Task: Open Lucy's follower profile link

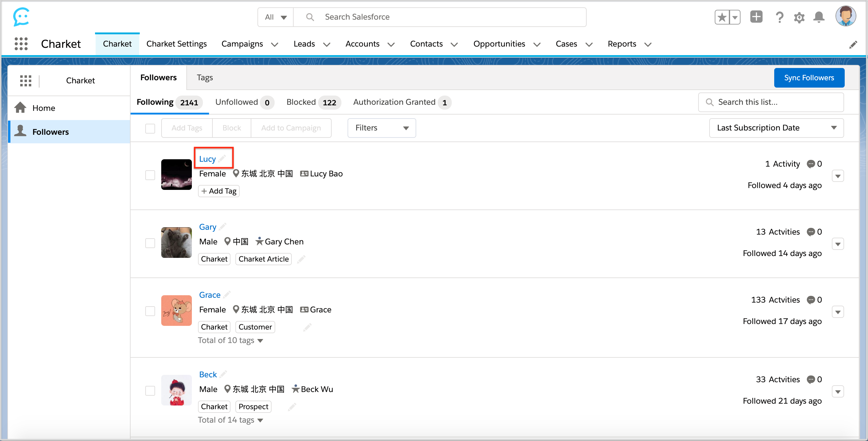Action: click(x=207, y=159)
